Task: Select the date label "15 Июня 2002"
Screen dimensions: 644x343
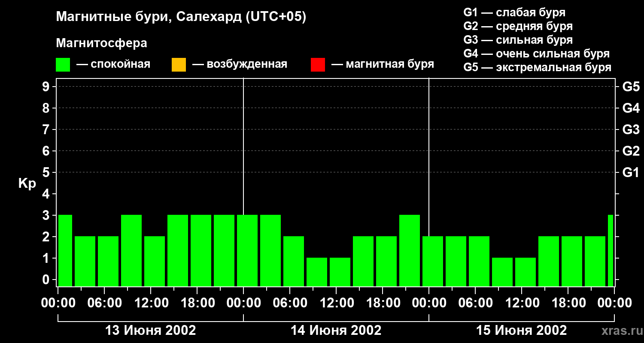Action: 522,331
